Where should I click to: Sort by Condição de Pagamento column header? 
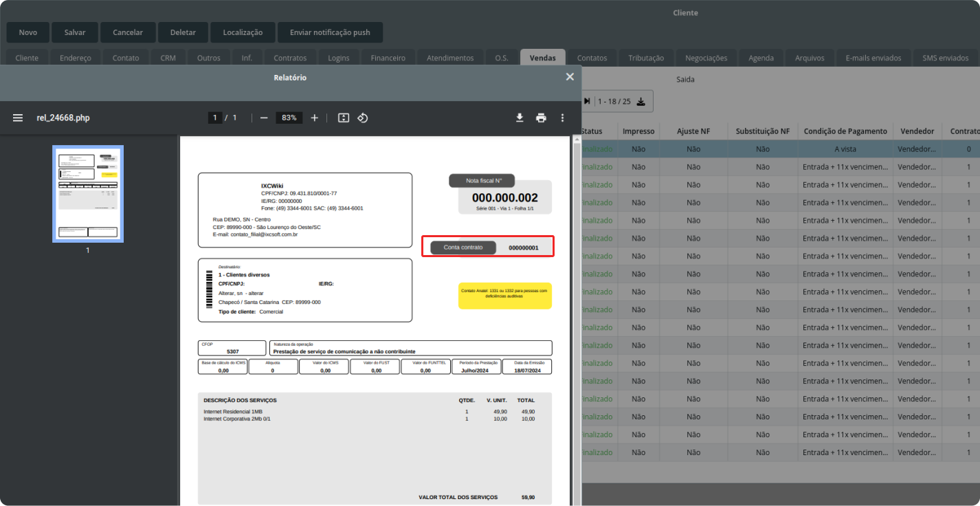(x=845, y=131)
